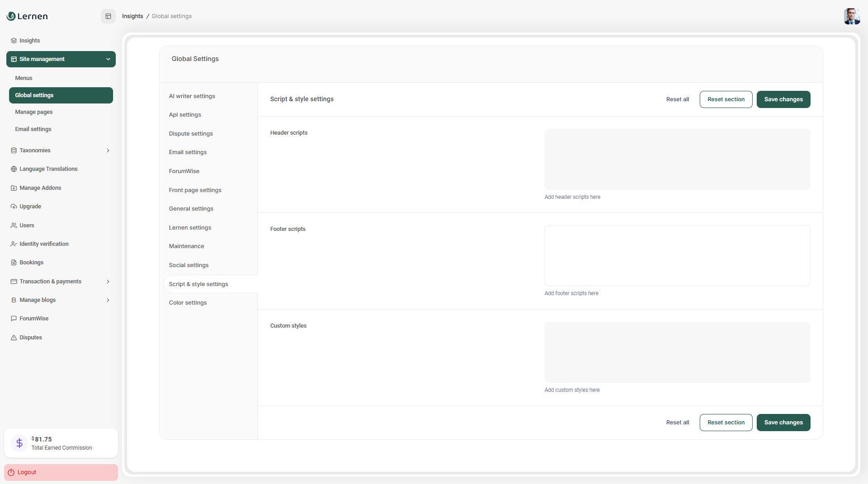Expand the Taxonomies submenu chevron
Screen dimensions: 868x484
coord(108,150)
